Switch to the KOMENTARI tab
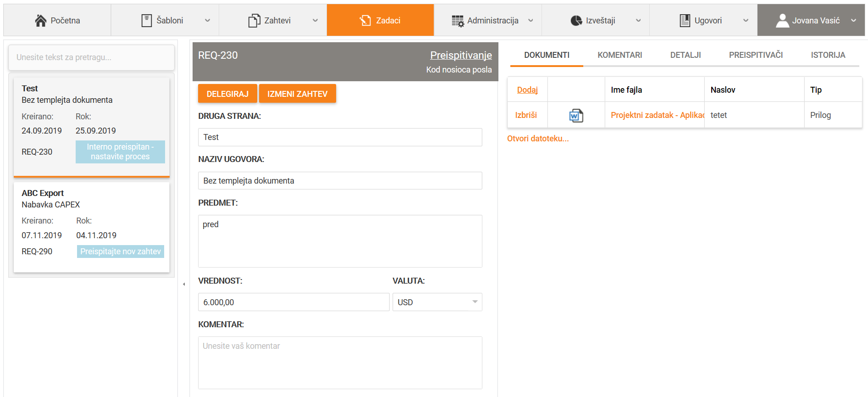 619,55
